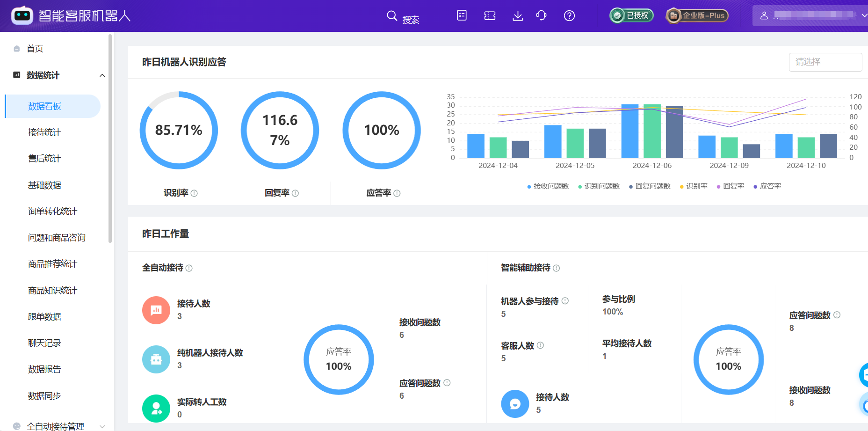This screenshot has width=868, height=431.
Task: Click info icon next to 回复率
Action: click(295, 193)
